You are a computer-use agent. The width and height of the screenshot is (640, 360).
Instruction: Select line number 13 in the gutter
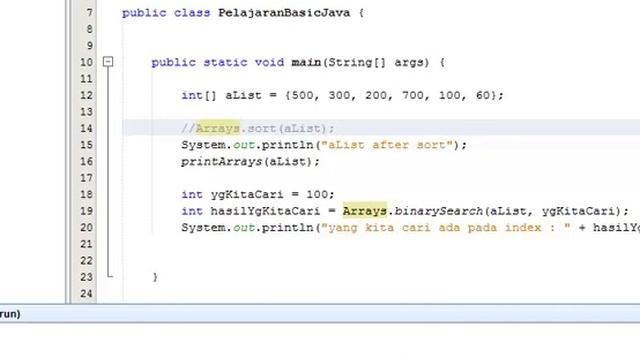tap(86, 112)
